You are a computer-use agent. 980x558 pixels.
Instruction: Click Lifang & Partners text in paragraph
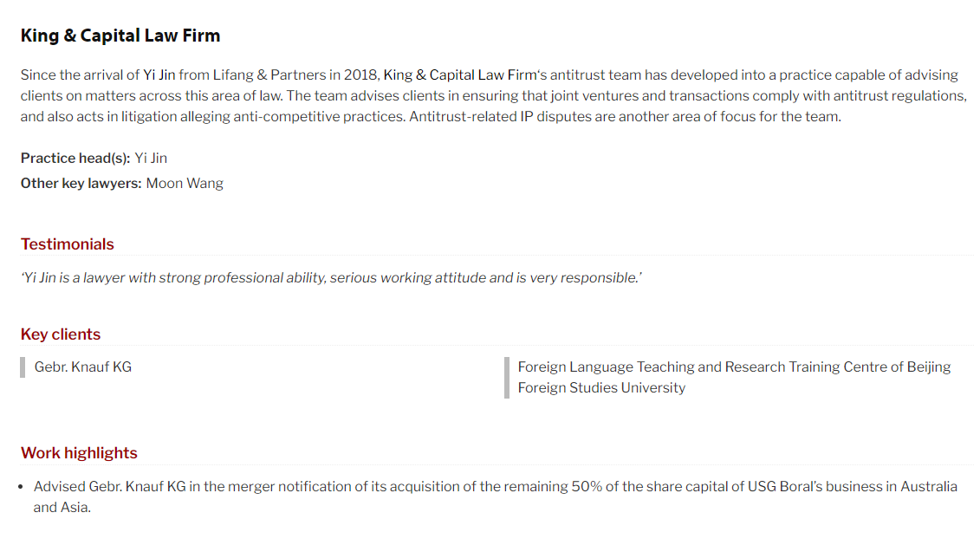coord(269,75)
